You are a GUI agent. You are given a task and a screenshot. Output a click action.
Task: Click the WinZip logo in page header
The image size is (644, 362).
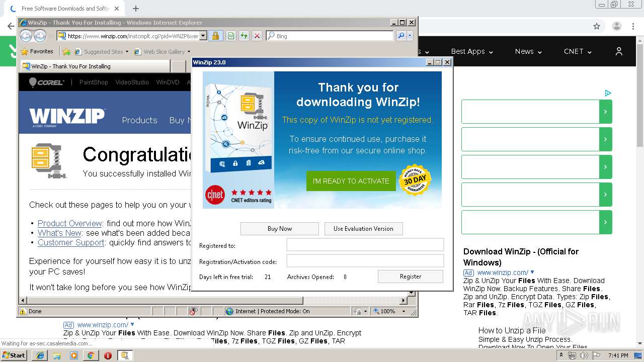click(x=67, y=117)
